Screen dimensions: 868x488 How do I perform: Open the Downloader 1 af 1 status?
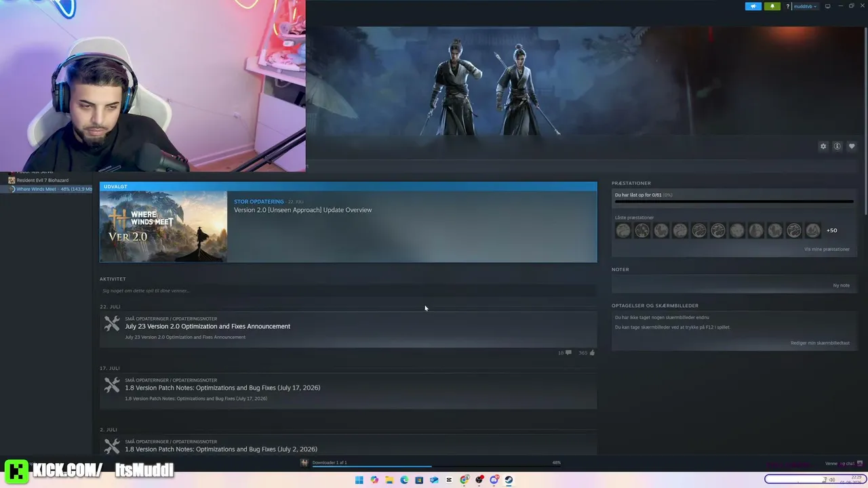coord(330,462)
